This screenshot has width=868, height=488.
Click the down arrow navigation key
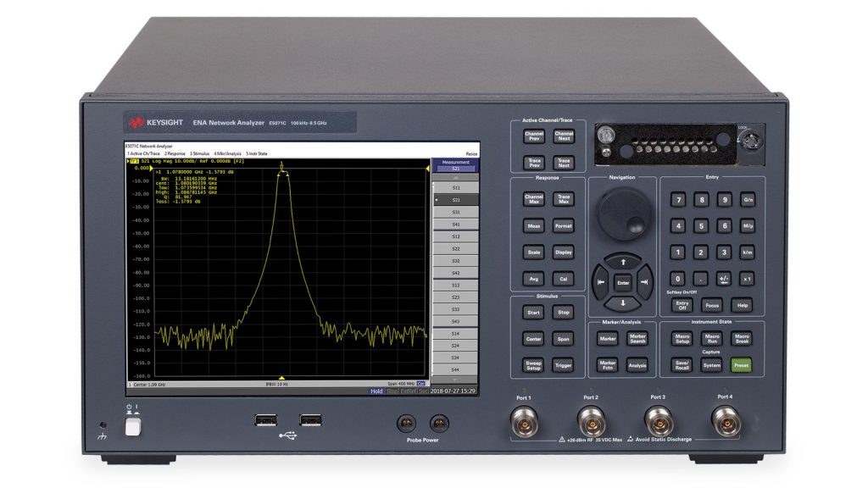point(623,303)
